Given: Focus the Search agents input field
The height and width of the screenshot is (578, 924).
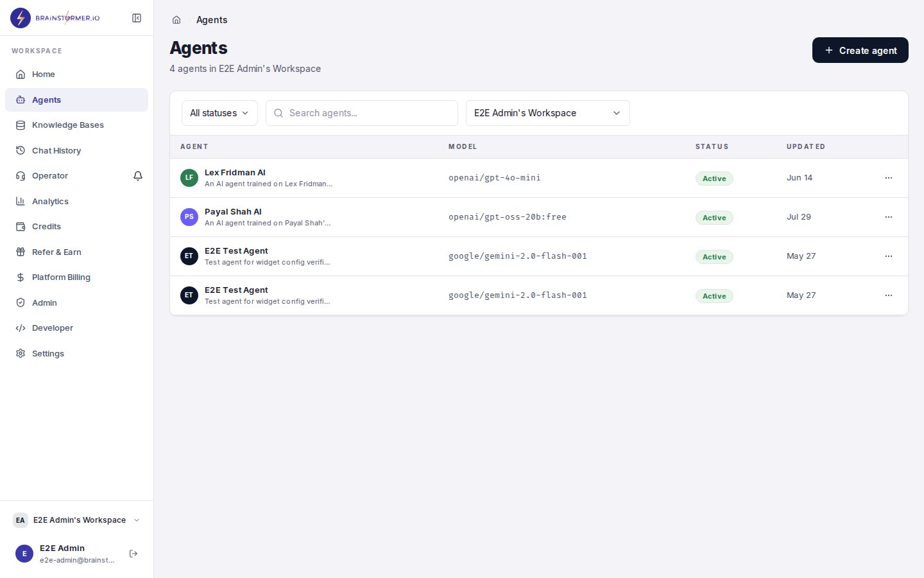Looking at the screenshot, I should click(x=362, y=113).
